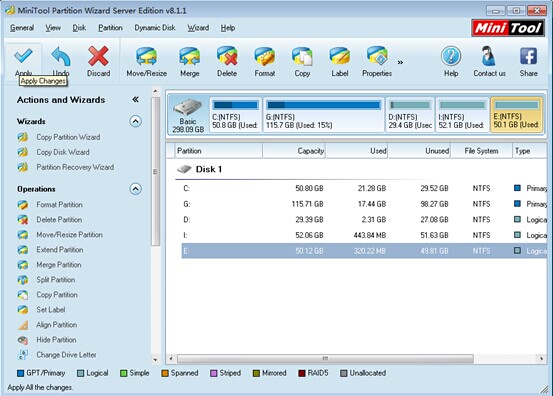This screenshot has width=553, height=396.
Task: Select the Move/Resize toolbar icon
Action: tap(146, 57)
